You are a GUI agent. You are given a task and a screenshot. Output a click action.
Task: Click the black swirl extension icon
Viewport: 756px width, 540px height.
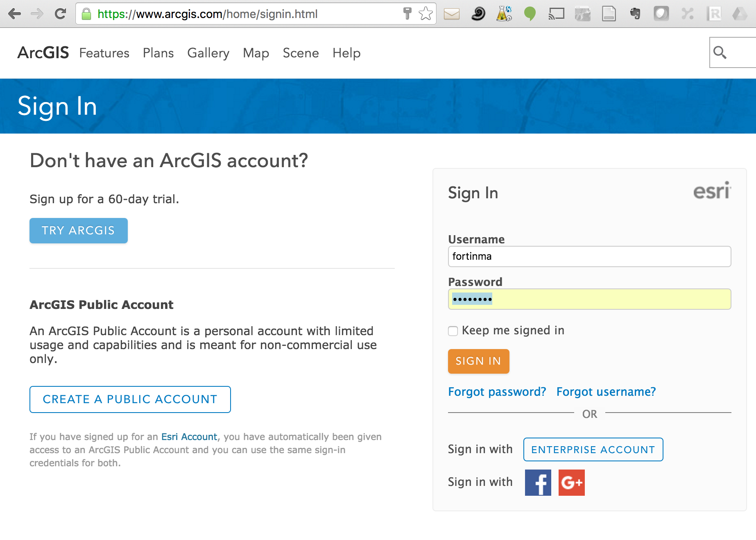click(x=478, y=14)
